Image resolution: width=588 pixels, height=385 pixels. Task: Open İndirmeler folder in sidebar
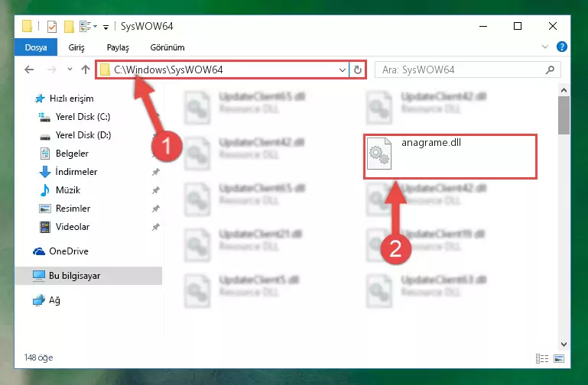pyautogui.click(x=76, y=172)
